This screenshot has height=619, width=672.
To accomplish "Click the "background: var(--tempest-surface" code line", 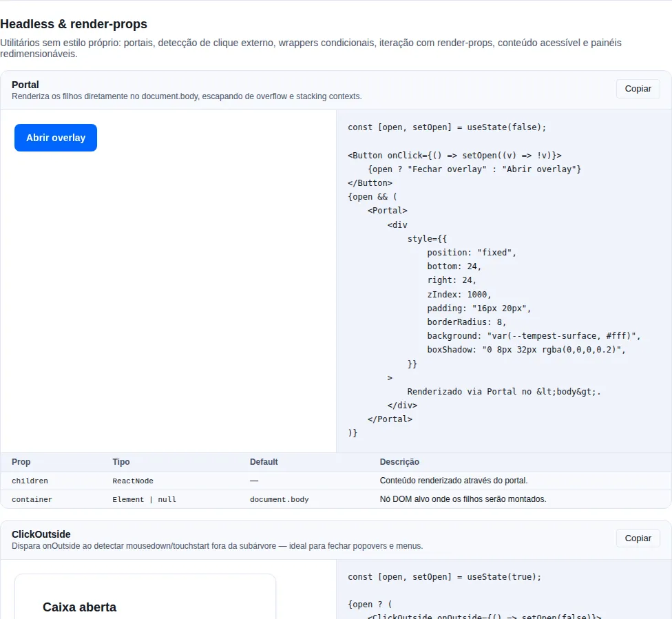I will 534,335.
